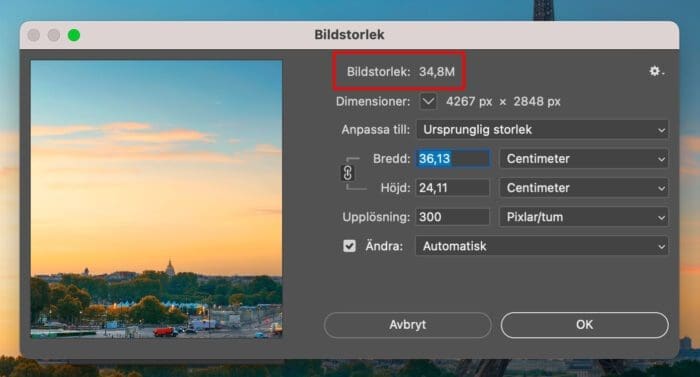Open the Pixlar/tum resolution unit dropdown
Image resolution: width=700 pixels, height=377 pixels.
click(584, 217)
